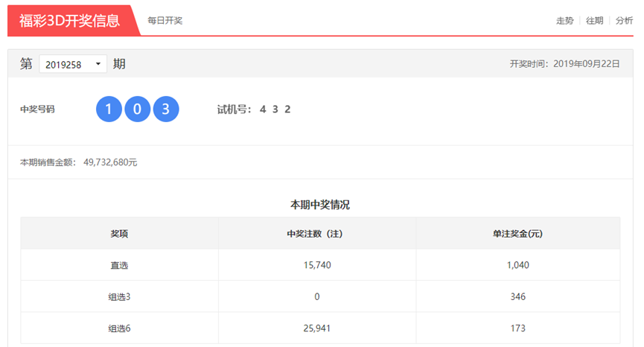Select the 组选3 row label
Image resolution: width=644 pixels, height=347 pixels.
pyautogui.click(x=119, y=296)
